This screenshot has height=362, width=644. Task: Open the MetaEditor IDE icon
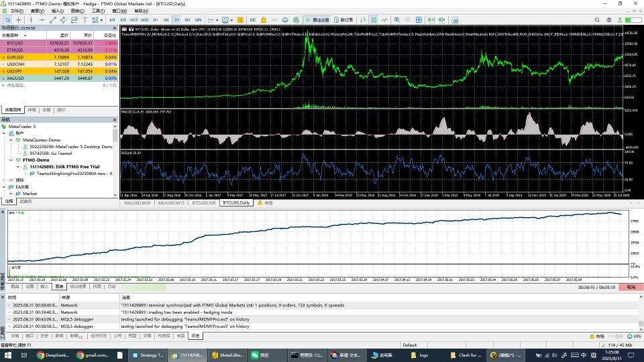pyautogui.click(x=253, y=19)
